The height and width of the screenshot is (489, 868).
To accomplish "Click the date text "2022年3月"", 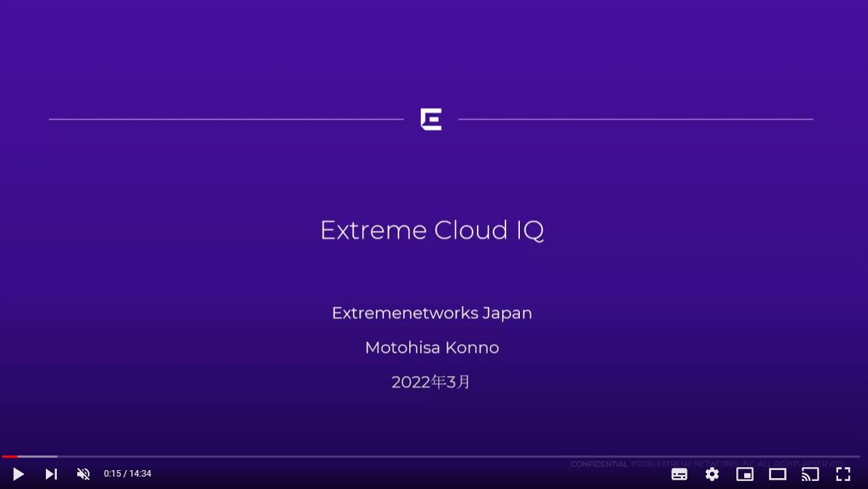I will (431, 382).
